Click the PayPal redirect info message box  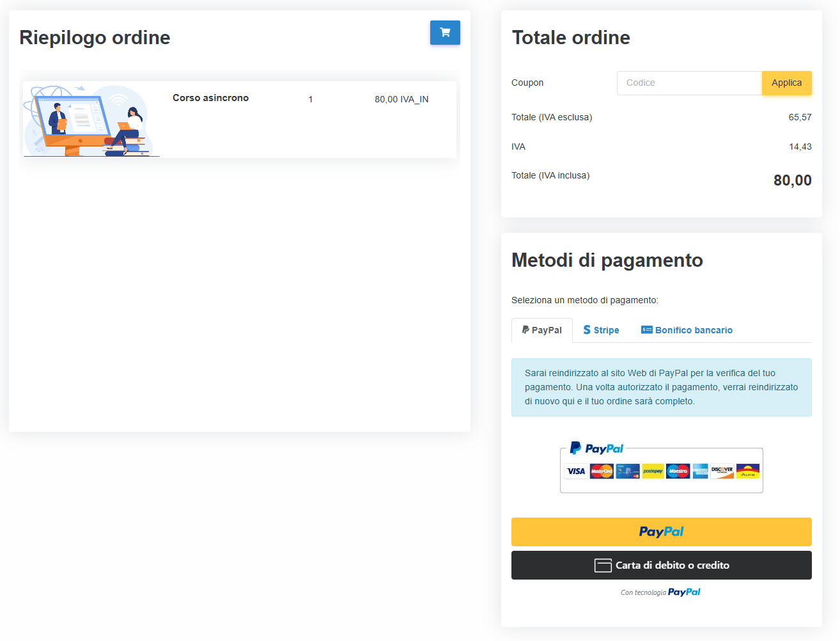coord(661,387)
